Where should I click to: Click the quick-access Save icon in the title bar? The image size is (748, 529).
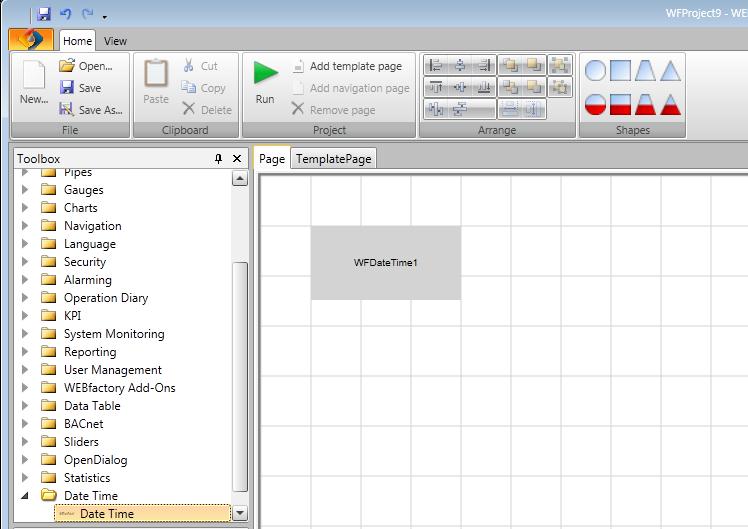(x=44, y=14)
